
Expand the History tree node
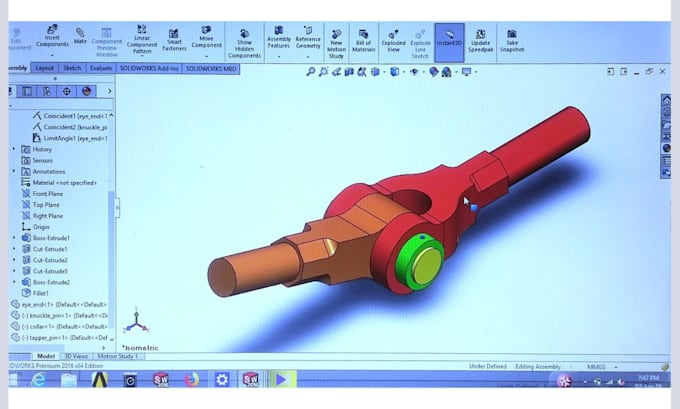pyautogui.click(x=13, y=149)
